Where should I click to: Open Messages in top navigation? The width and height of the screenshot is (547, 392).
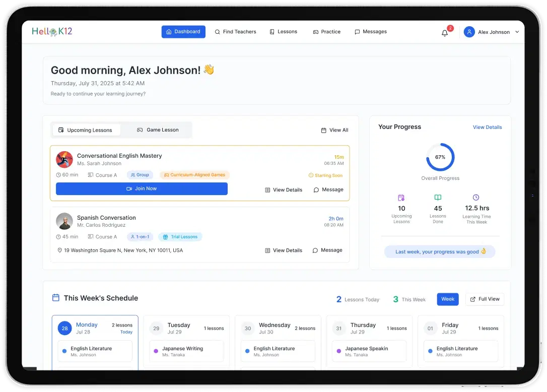coord(371,32)
